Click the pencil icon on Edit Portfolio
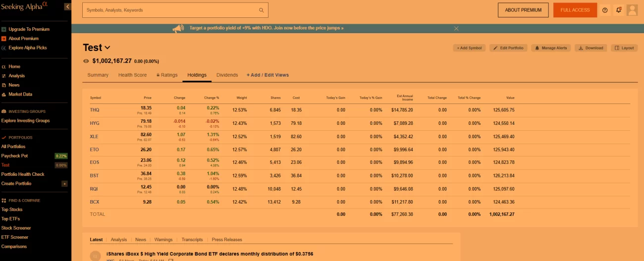Image resolution: width=644 pixels, height=261 pixels. 496,48
